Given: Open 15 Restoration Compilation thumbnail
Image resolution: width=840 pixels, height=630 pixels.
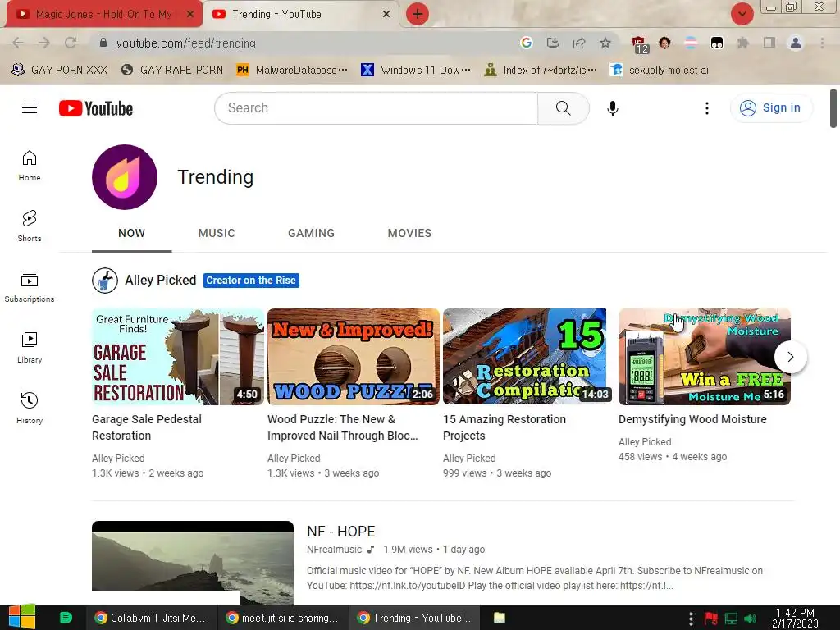Looking at the screenshot, I should point(527,357).
